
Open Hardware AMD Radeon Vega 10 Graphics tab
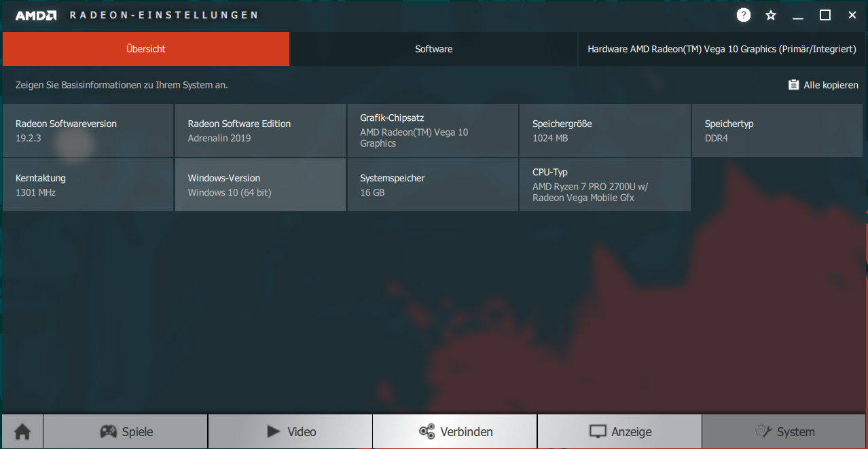pos(722,49)
